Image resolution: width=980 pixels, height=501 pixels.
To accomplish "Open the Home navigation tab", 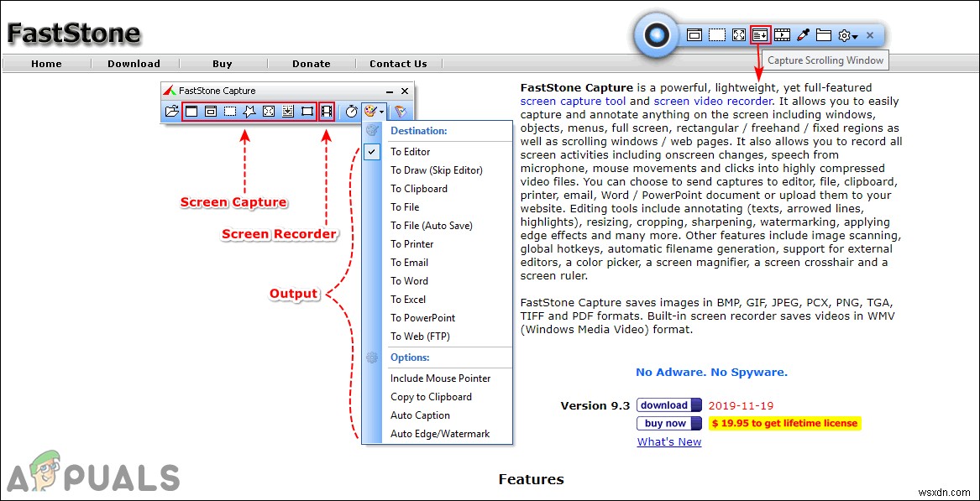I will [47, 64].
